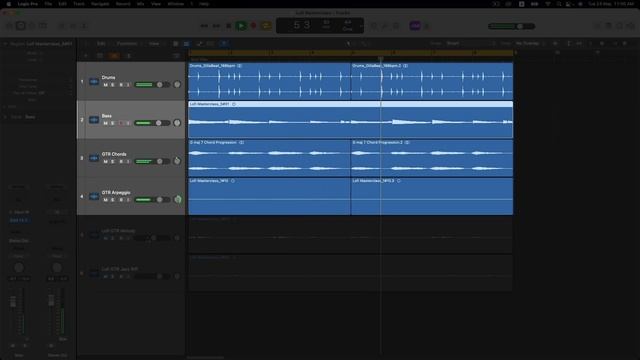Viewport: 640px width, 360px height.
Task: Click the purple Count-in 1234 button
Action: click(415, 26)
